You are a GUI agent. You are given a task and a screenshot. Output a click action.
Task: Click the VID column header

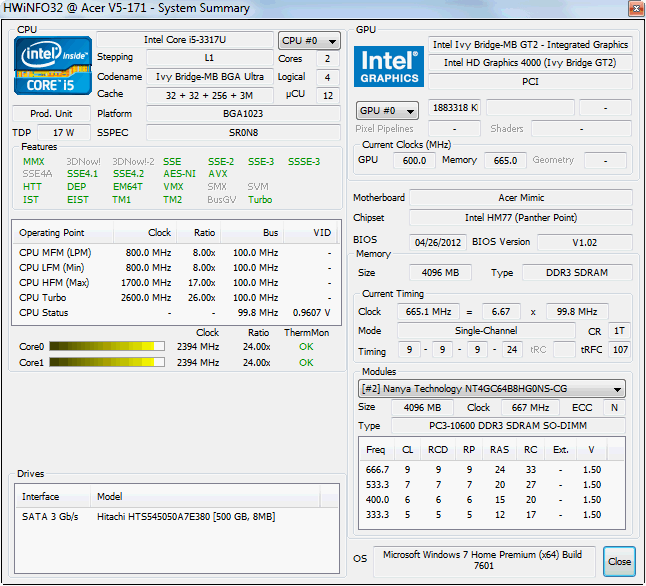310,233
